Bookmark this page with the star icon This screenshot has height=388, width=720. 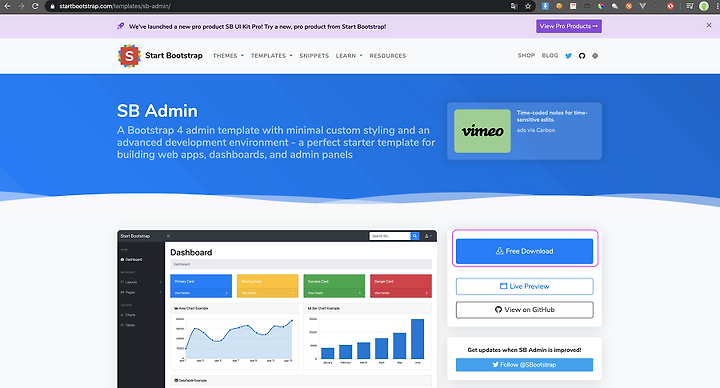(x=528, y=6)
